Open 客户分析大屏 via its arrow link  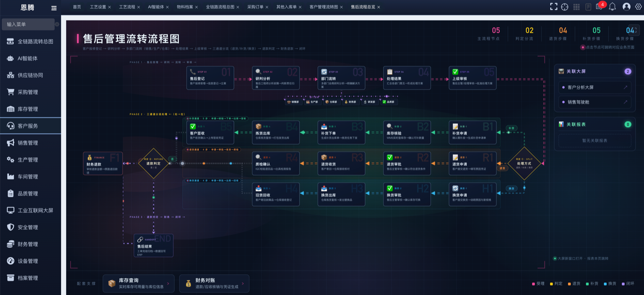click(625, 87)
